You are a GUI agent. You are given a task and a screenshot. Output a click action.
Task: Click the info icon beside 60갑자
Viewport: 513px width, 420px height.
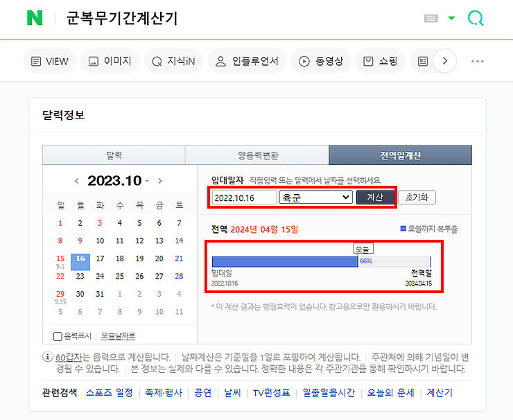(x=48, y=357)
